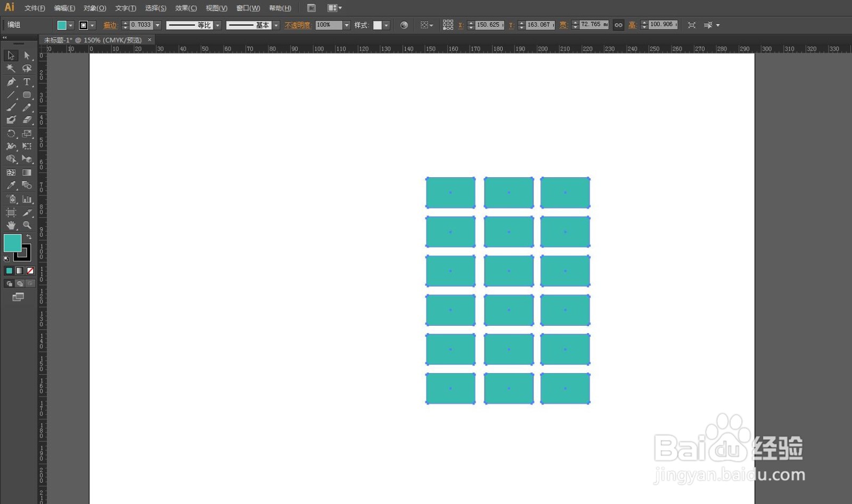This screenshot has height=504, width=852.
Task: Open the fill color dropdown in control bar
Action: [71, 25]
